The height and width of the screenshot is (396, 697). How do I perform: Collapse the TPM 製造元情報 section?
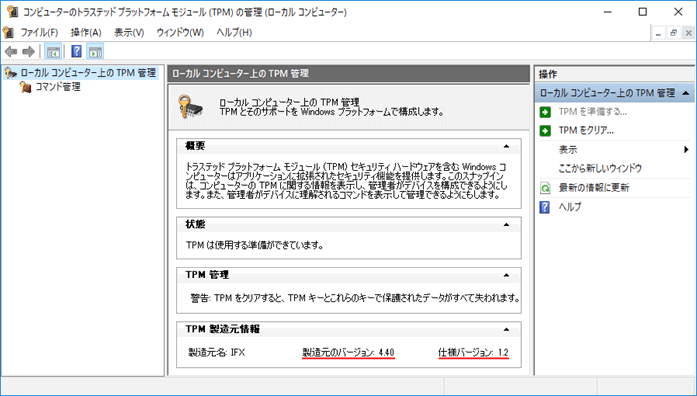tap(506, 330)
